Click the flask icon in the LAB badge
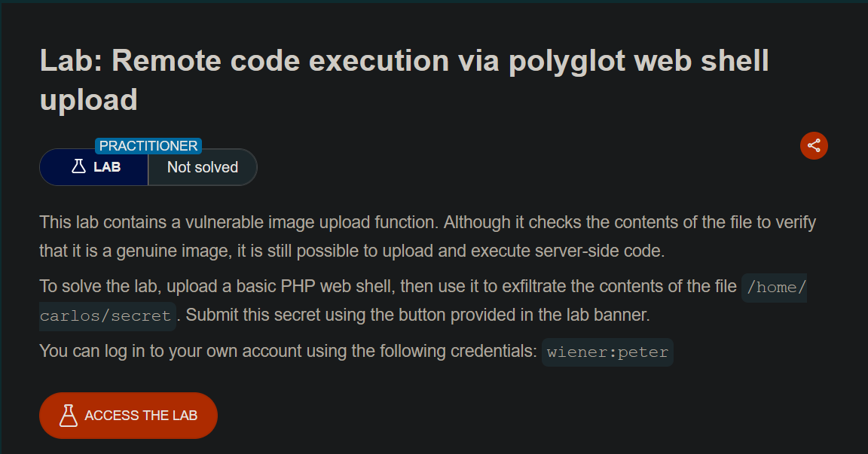The width and height of the screenshot is (868, 454). (78, 166)
